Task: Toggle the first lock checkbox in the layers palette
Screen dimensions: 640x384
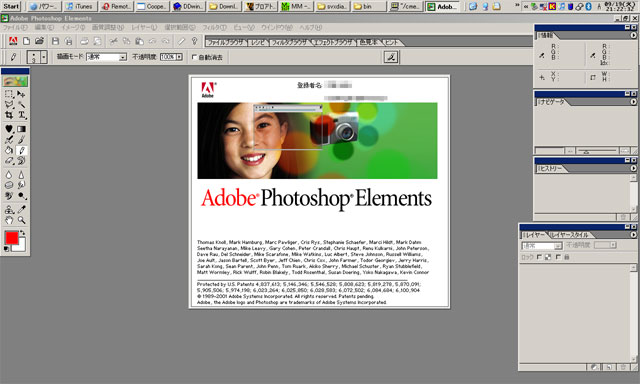Action: (539, 257)
